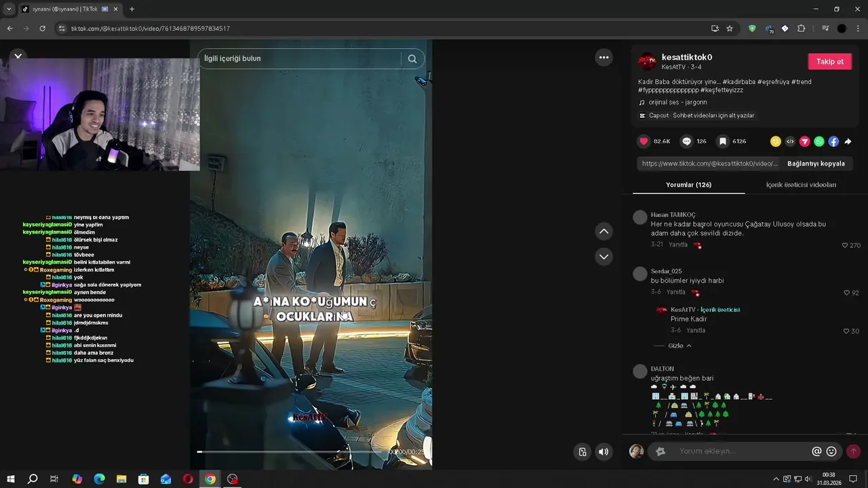868x488 pixels.
Task: Open kesattiktok0 profile name
Action: pos(686,58)
